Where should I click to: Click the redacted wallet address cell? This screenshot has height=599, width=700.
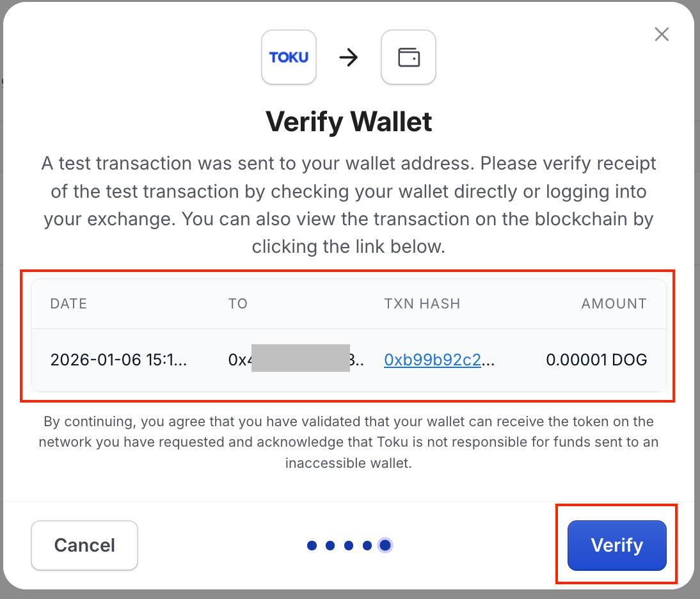pos(296,359)
